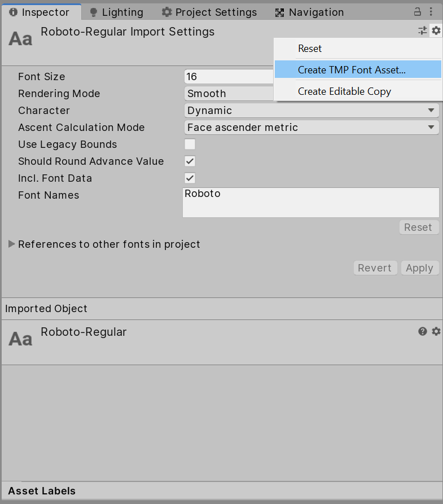The height and width of the screenshot is (504, 443).
Task: Enable the Use Legacy Bounds checkbox
Action: coord(190,144)
